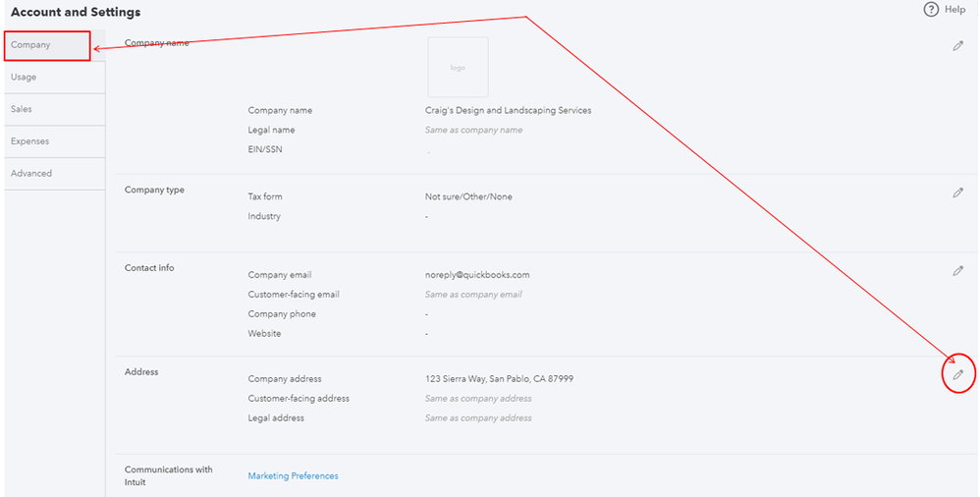This screenshot has height=497, width=980.
Task: Select the Not sure/Other/None tax form value
Action: click(x=468, y=196)
